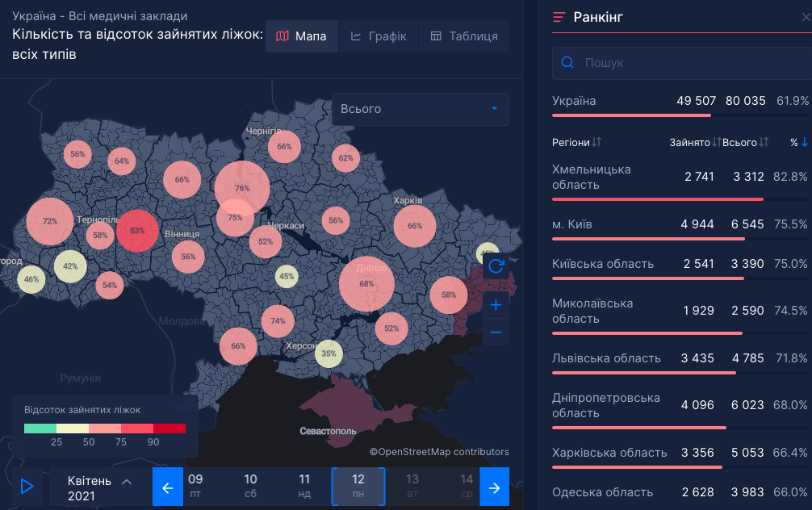Select Миколаївська область ranking row
The image size is (812, 510).
pyautogui.click(x=681, y=315)
